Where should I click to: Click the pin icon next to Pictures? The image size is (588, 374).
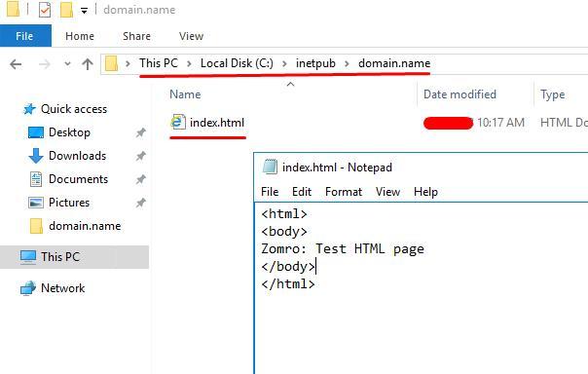tap(140, 203)
